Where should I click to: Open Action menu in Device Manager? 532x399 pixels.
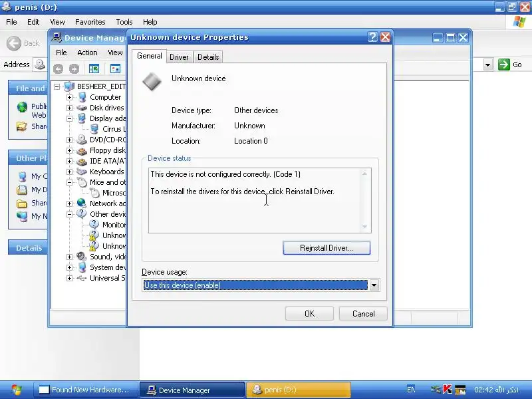tap(87, 53)
